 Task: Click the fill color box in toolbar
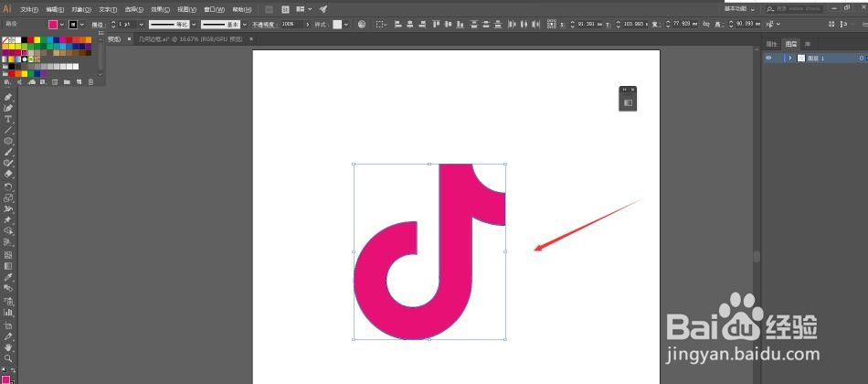point(5,379)
